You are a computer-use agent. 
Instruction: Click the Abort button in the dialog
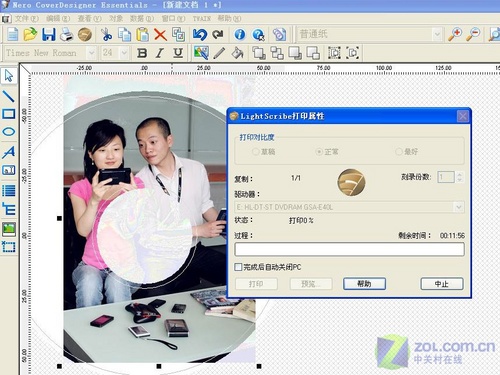click(442, 284)
